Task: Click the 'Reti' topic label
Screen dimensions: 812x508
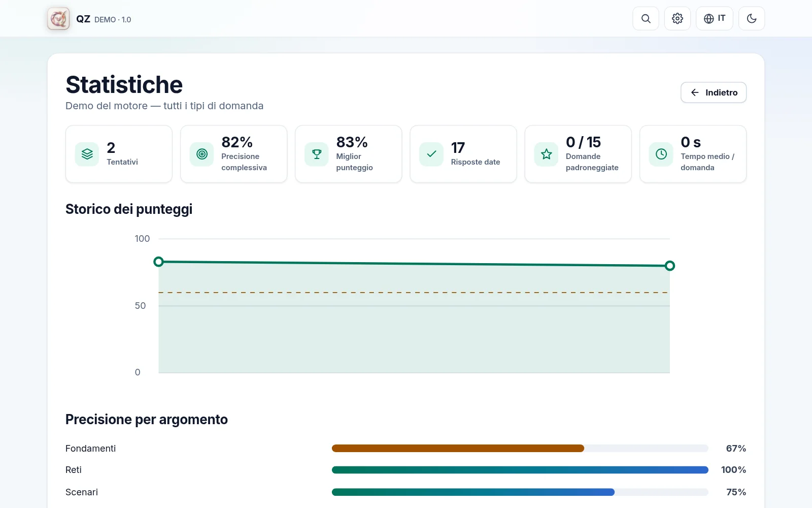Action: pyautogui.click(x=74, y=470)
